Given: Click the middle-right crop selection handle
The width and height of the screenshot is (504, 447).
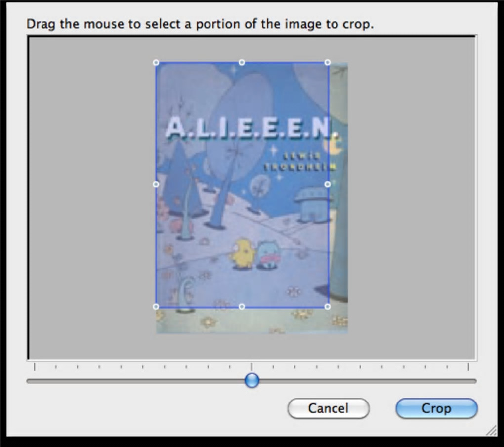Looking at the screenshot, I should [328, 184].
